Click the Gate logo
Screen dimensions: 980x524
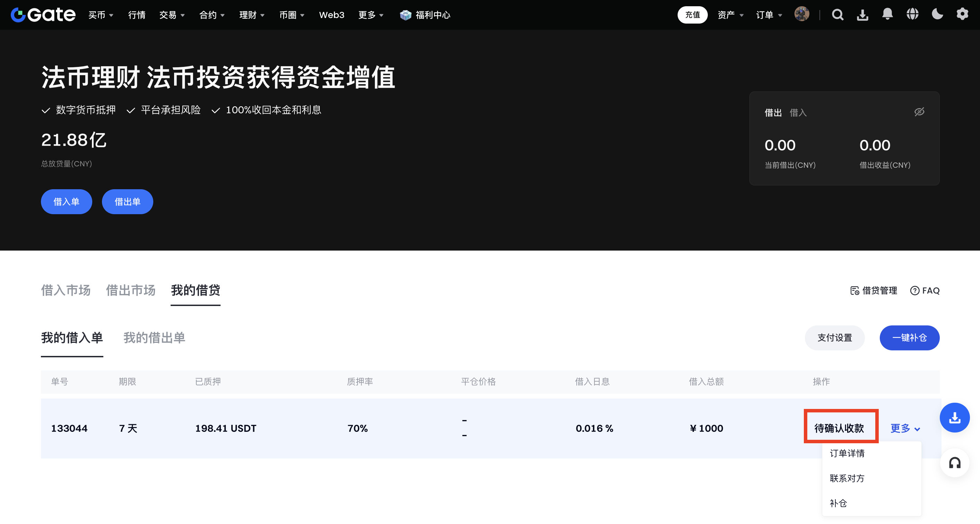click(43, 15)
